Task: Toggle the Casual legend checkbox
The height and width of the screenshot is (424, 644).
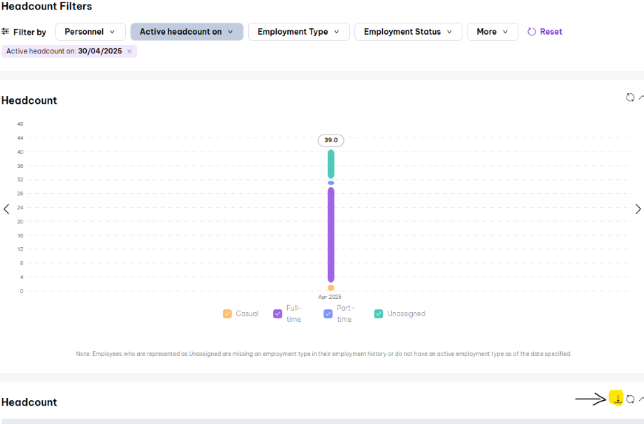Action: click(228, 313)
